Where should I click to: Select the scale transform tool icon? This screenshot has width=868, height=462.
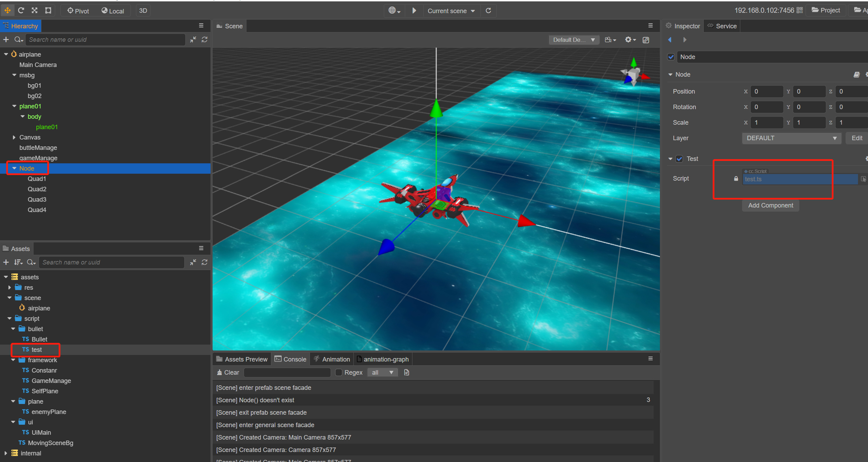coord(35,10)
